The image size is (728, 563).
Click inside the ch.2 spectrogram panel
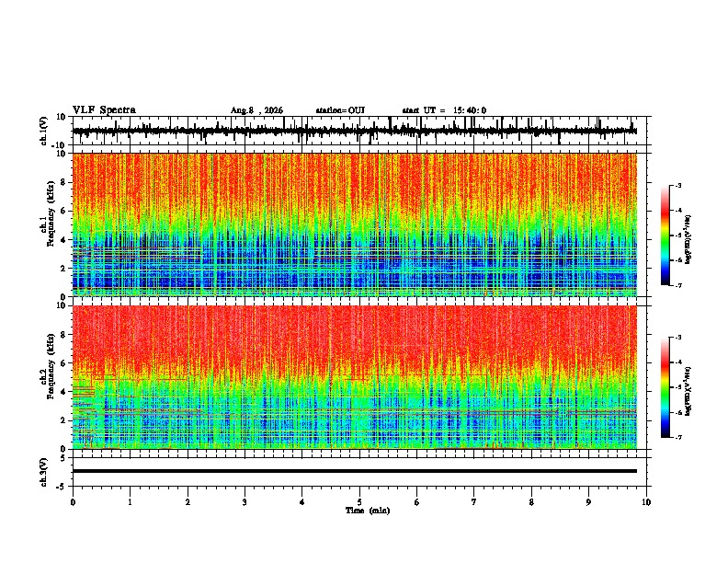361,377
